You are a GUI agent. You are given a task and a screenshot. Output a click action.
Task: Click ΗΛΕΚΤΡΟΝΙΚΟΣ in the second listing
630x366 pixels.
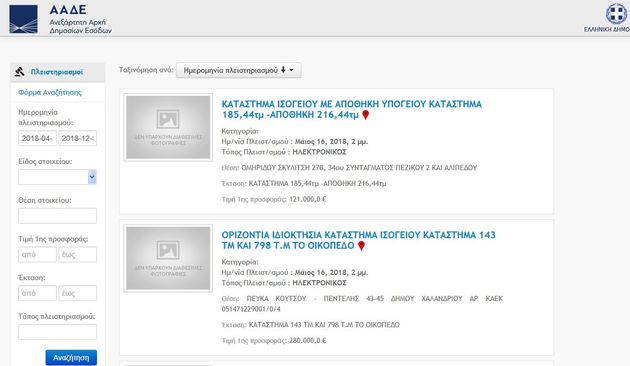tap(319, 283)
